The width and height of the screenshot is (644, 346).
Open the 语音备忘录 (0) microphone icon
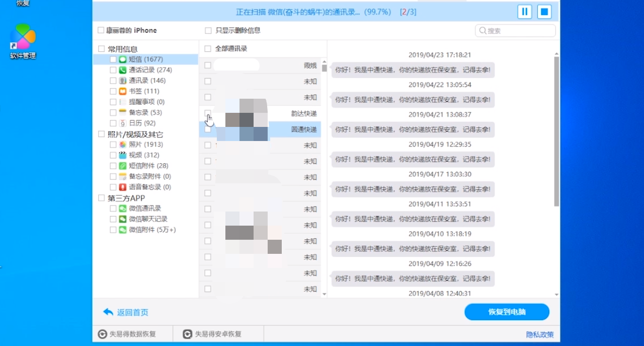tap(123, 187)
